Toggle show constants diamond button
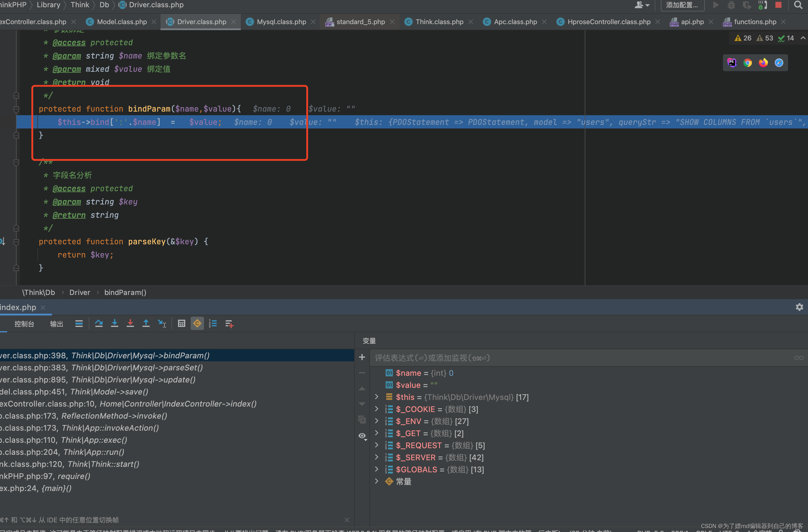This screenshot has width=808, height=532. pos(197,324)
